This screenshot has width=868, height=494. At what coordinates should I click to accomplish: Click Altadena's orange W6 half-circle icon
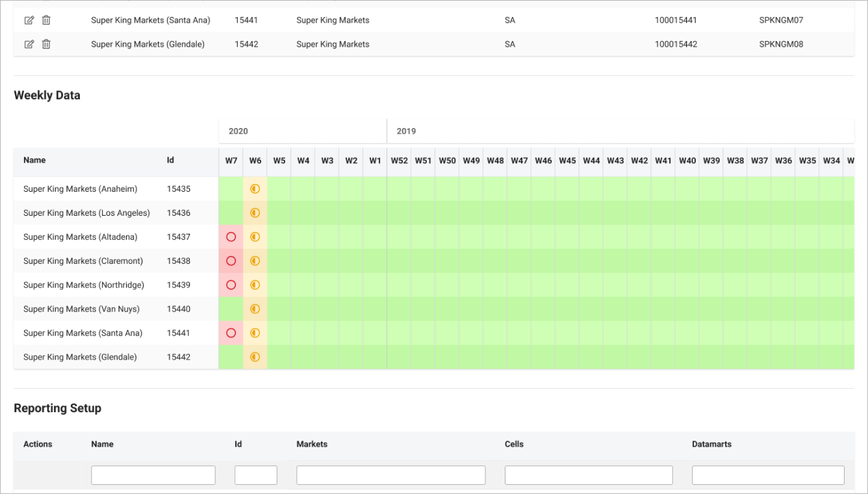point(255,237)
